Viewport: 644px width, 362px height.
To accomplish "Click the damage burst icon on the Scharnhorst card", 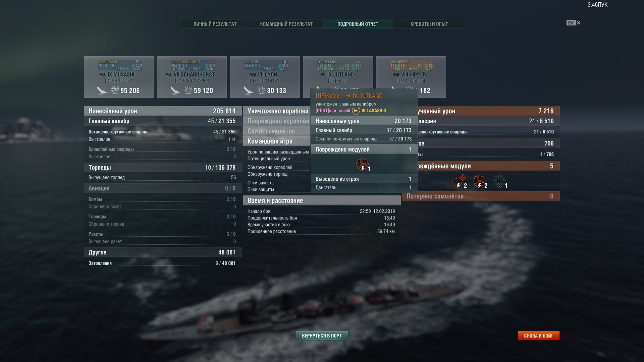I will 189,90.
